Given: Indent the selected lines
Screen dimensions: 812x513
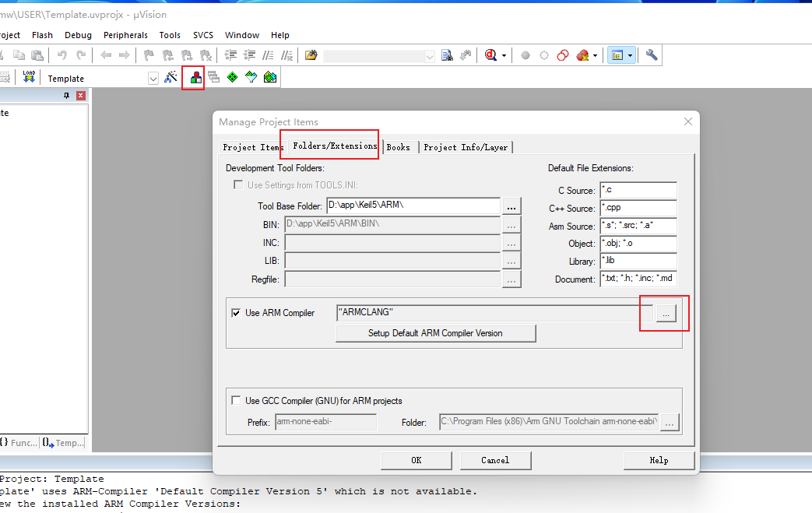Looking at the screenshot, I should [230, 54].
